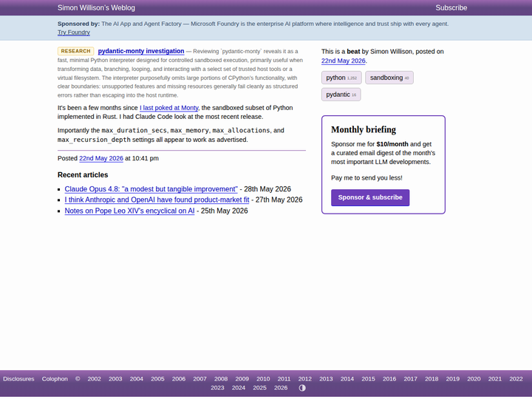Open the Disclosures footer link
The height and width of the screenshot is (399, 532).
pos(18,379)
